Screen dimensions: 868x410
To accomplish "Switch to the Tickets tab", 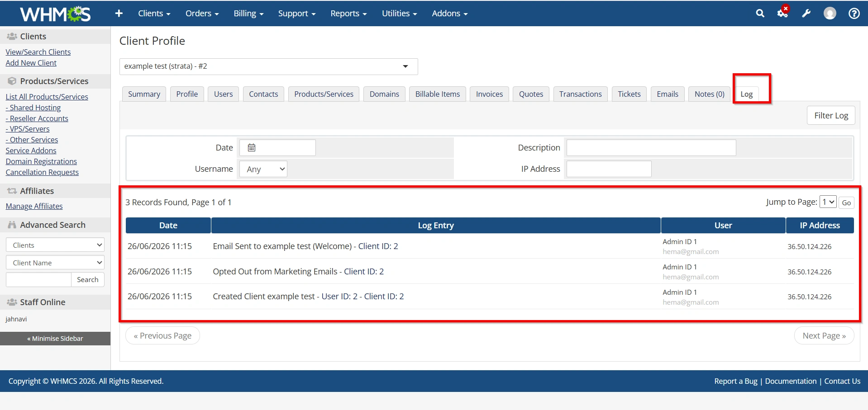I will click(x=629, y=94).
